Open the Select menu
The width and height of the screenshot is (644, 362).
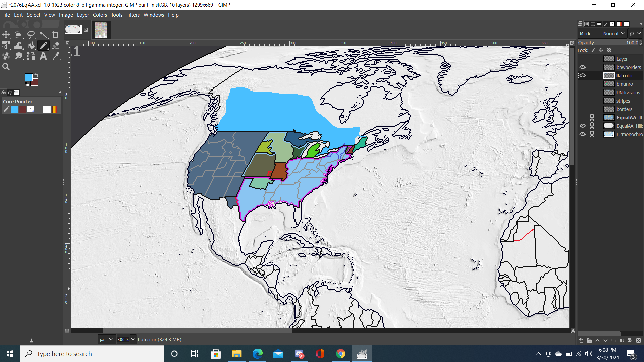[x=34, y=15]
